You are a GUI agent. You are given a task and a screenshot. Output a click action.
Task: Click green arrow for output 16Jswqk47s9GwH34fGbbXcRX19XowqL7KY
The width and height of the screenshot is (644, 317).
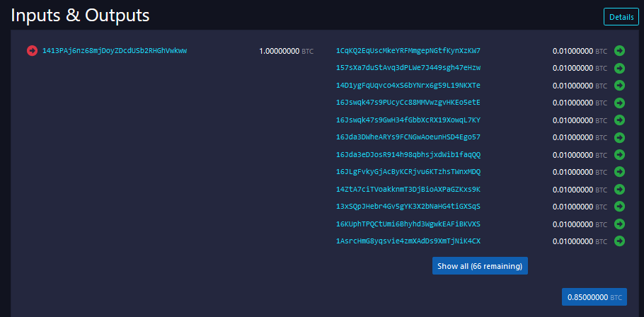point(619,120)
